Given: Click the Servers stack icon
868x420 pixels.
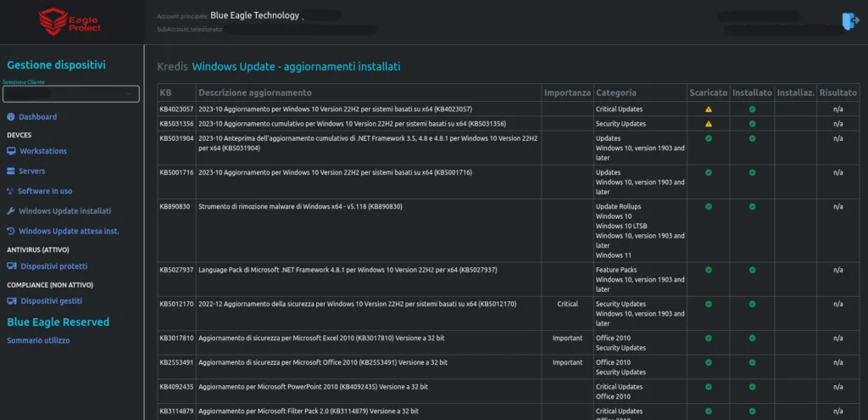Looking at the screenshot, I should pyautogui.click(x=10, y=171).
